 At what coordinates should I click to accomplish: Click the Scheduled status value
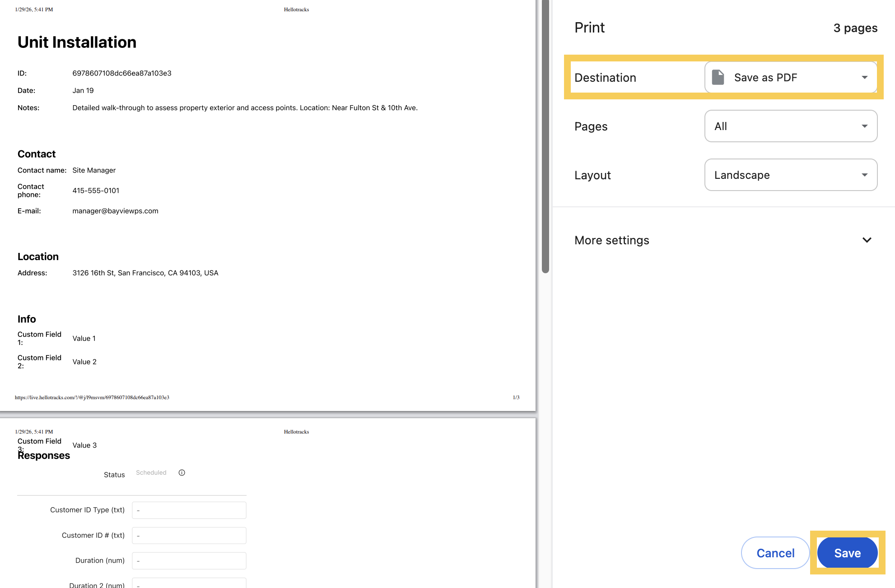pos(151,473)
